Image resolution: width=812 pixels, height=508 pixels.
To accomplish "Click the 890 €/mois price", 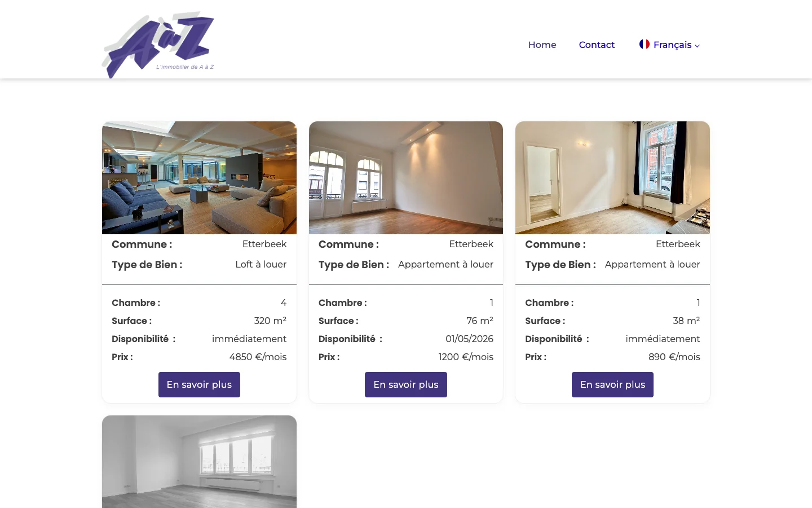I will pyautogui.click(x=674, y=357).
